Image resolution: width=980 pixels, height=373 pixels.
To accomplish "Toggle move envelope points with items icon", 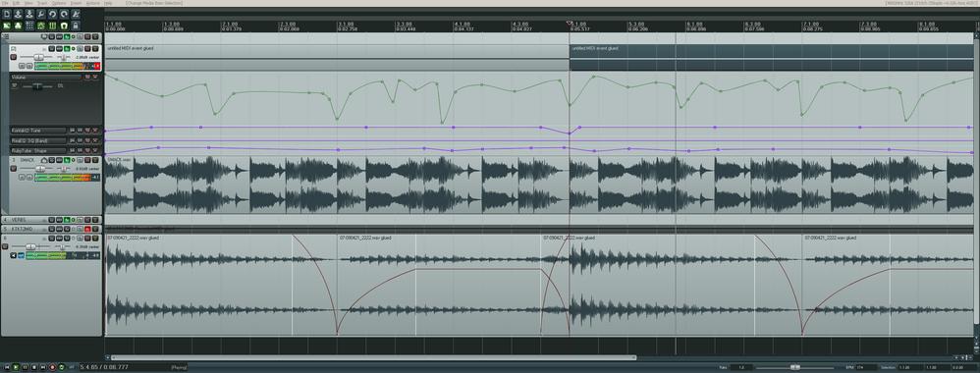I will click(x=41, y=26).
